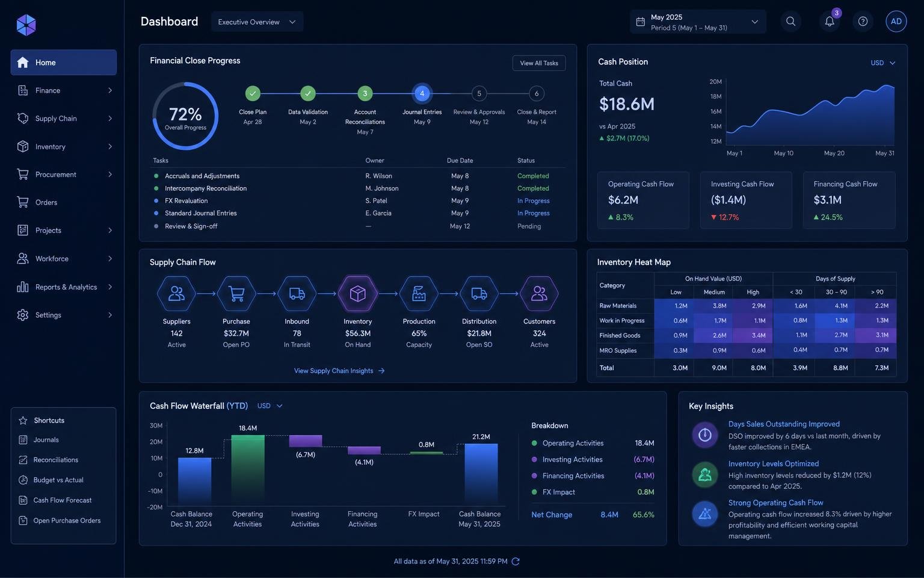924x578 pixels.
Task: Expand the Supply Chain menu chevron
Action: click(110, 119)
